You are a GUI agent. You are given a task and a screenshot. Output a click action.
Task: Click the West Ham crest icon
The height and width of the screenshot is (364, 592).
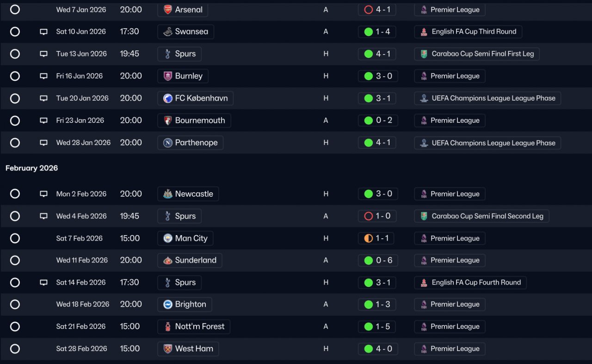click(168, 349)
